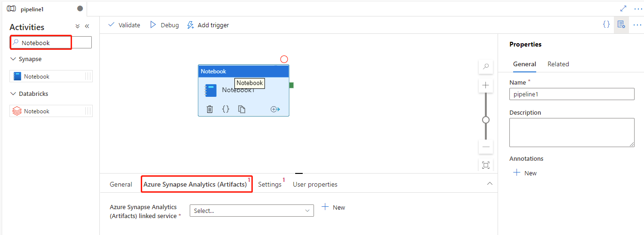Search the canvas with magnifier button
This screenshot has height=235, width=644.
tap(486, 66)
